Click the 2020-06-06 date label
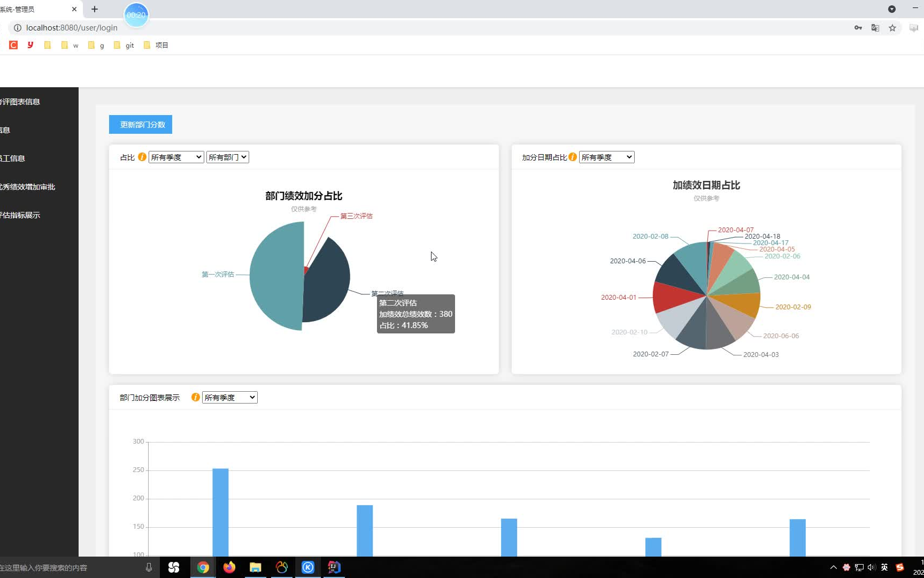The width and height of the screenshot is (924, 578). pyautogui.click(x=781, y=336)
